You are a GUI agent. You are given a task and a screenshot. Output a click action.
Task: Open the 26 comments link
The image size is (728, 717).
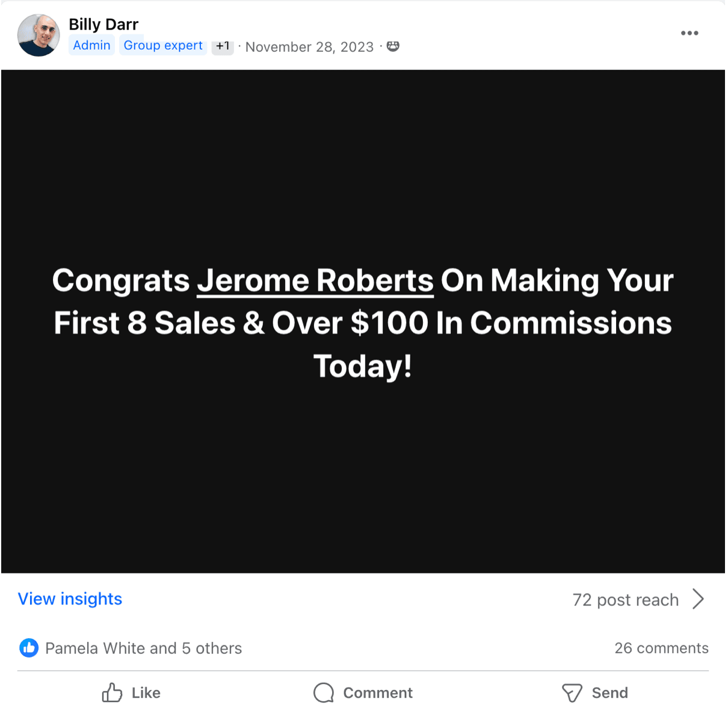[661, 648]
